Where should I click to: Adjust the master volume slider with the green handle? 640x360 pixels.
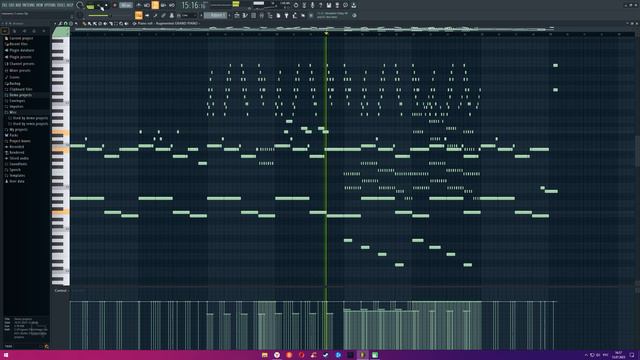click(x=236, y=4)
